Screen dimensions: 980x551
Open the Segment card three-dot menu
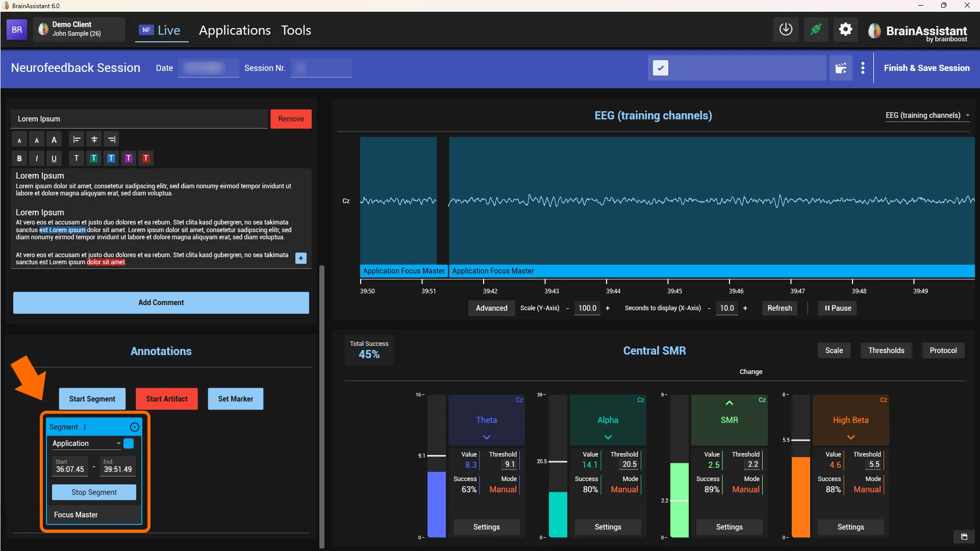[x=85, y=427]
